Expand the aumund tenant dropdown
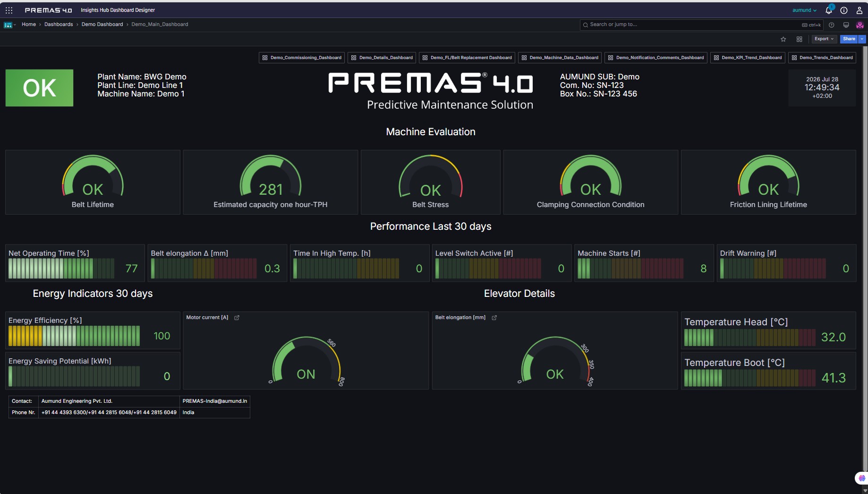 804,10
